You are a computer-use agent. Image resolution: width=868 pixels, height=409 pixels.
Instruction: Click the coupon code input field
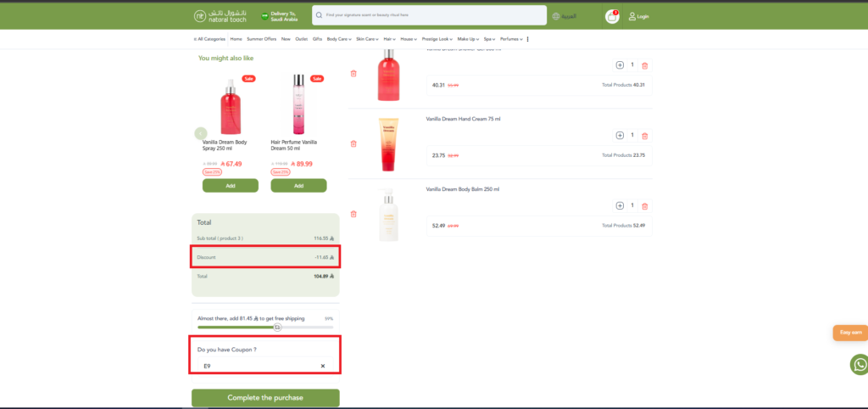[265, 367]
